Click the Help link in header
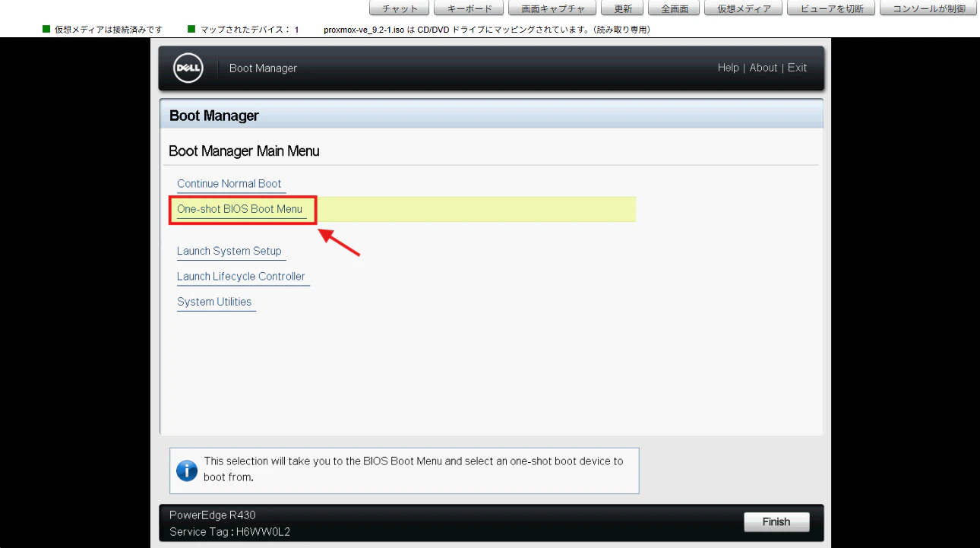This screenshot has height=548, width=980. (728, 68)
